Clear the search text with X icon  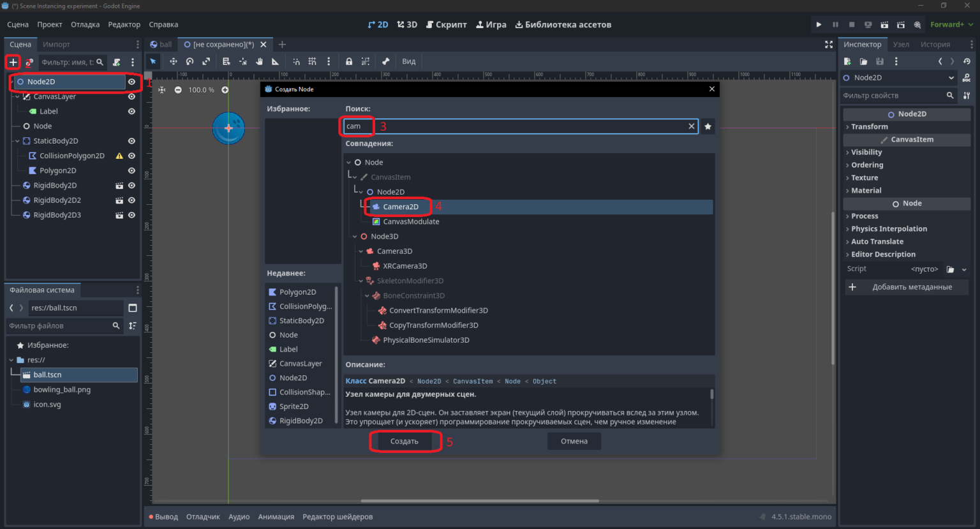[691, 126]
